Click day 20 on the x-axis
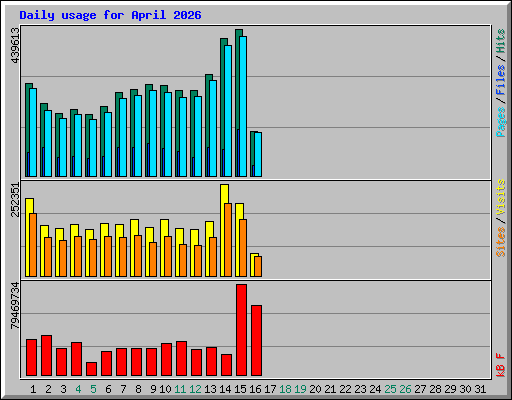The height and width of the screenshot is (400, 512). tap(315, 389)
